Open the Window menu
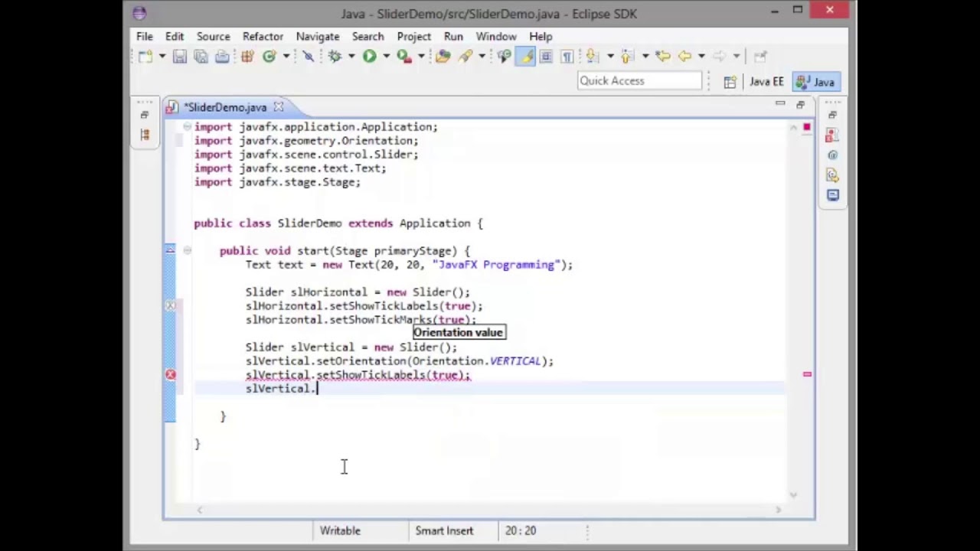Viewport: 980px width, 551px height. (x=496, y=37)
